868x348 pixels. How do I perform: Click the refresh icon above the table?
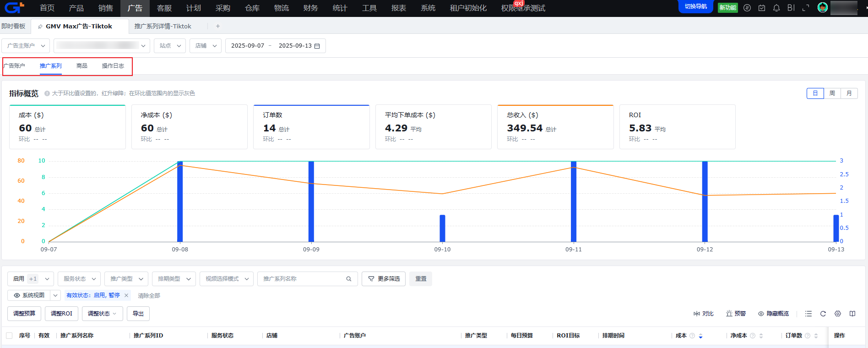823,314
